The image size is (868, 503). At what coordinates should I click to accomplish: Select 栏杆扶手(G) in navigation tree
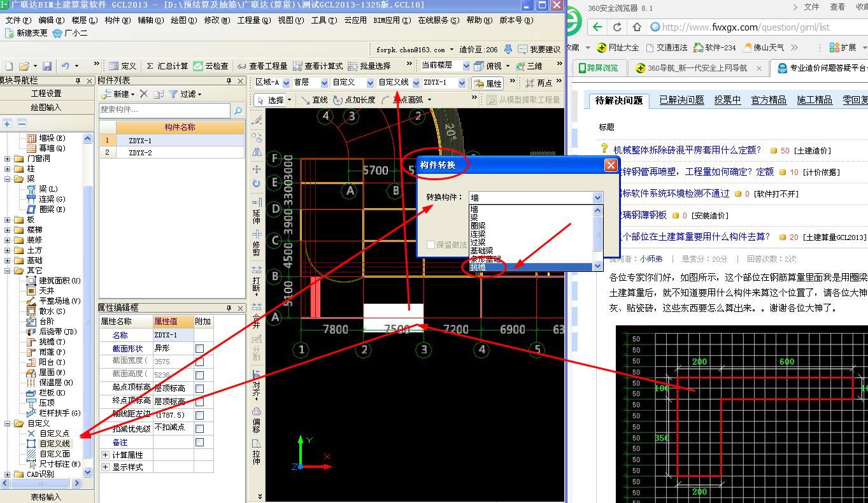[53, 413]
